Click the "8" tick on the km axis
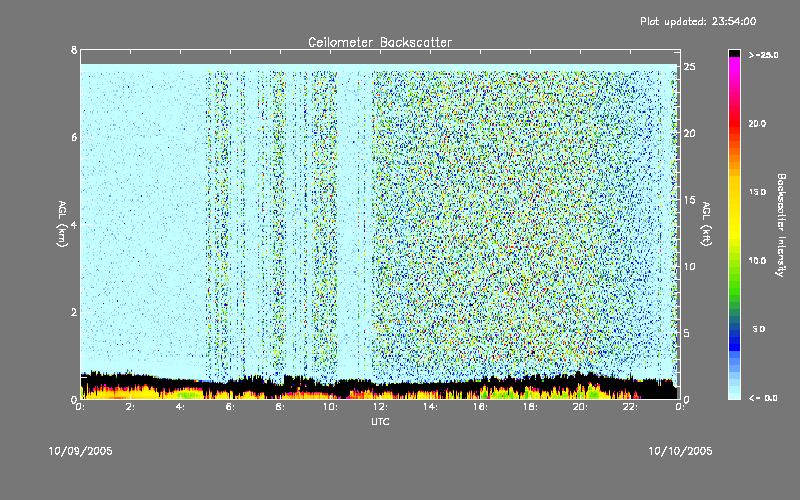800x500 pixels. [74, 50]
